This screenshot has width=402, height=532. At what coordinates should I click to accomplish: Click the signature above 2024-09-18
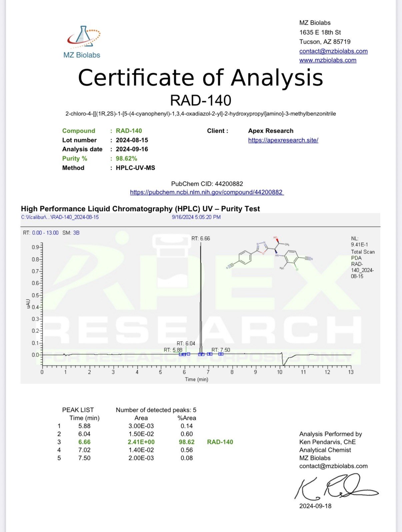point(336,487)
